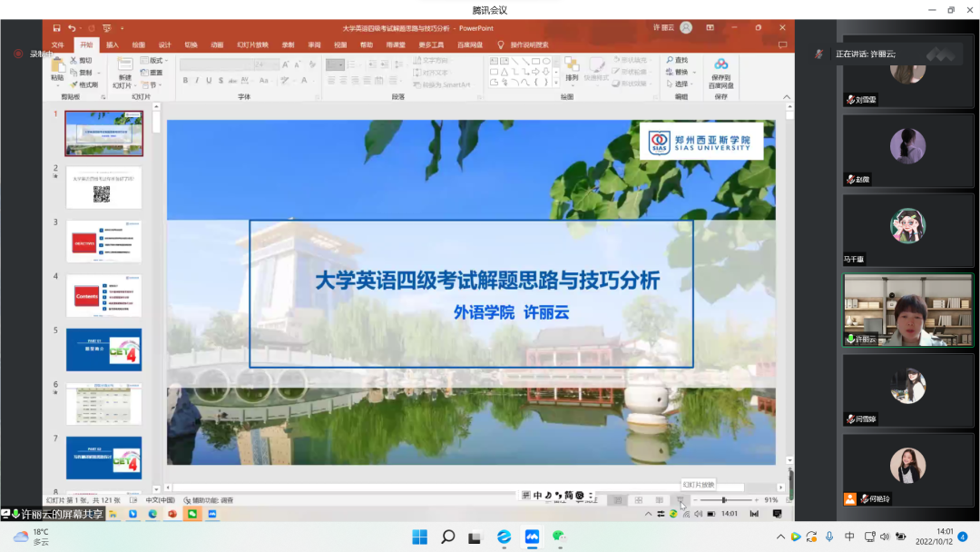Click slide panel scroll down arrow

tap(156, 489)
